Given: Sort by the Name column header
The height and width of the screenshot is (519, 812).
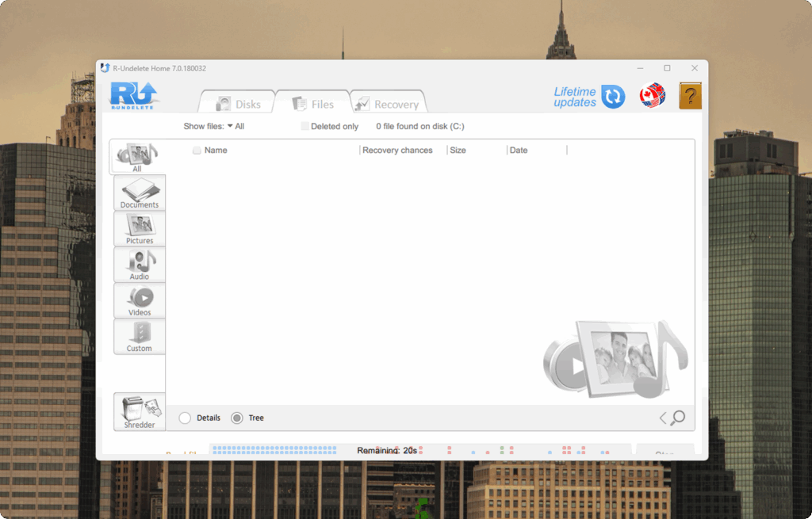Looking at the screenshot, I should (216, 150).
